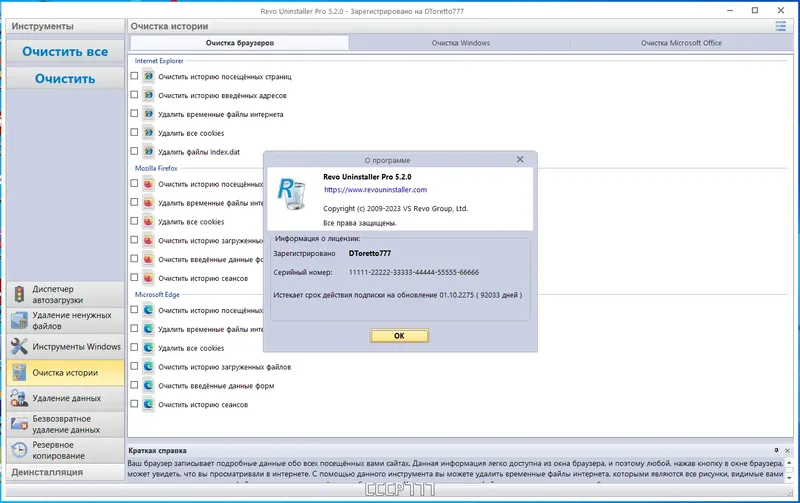Viewport: 800px width, 503px height.
Task: Click Edge icon beside Очистить историю загруженных файлов
Action: (148, 366)
